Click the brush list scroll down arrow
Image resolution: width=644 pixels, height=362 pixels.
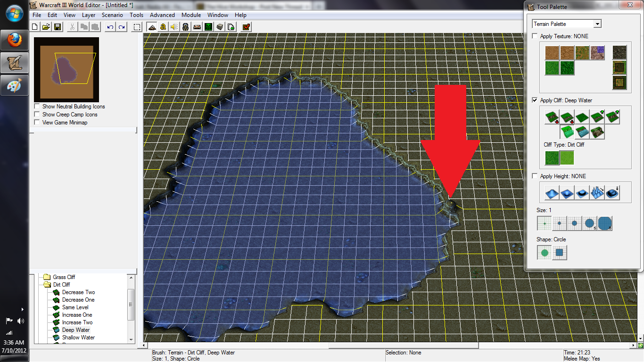point(131,339)
